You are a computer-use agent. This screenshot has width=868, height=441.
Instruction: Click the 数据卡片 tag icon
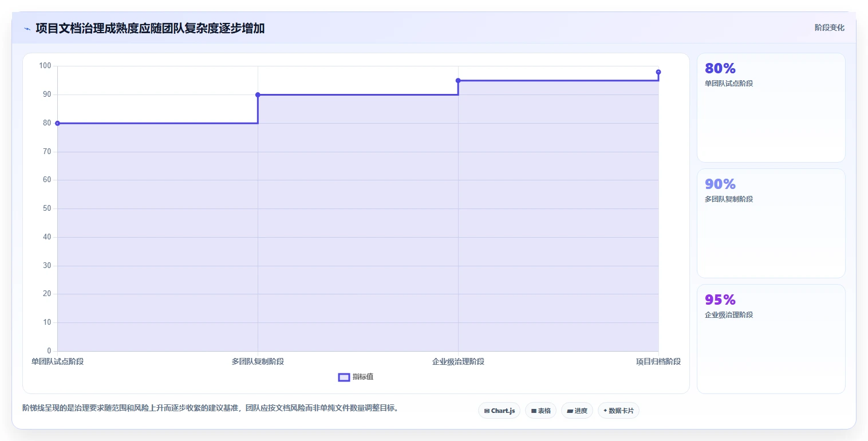coord(605,411)
